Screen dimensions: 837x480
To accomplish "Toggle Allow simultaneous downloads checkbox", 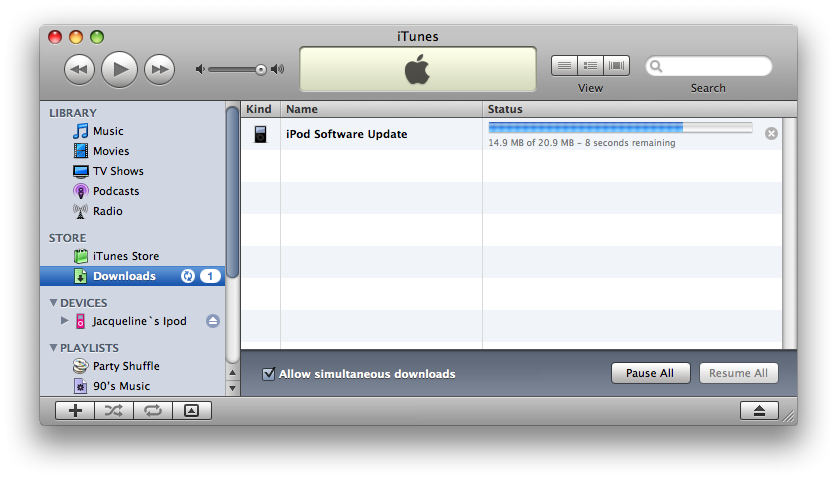I will (269, 373).
